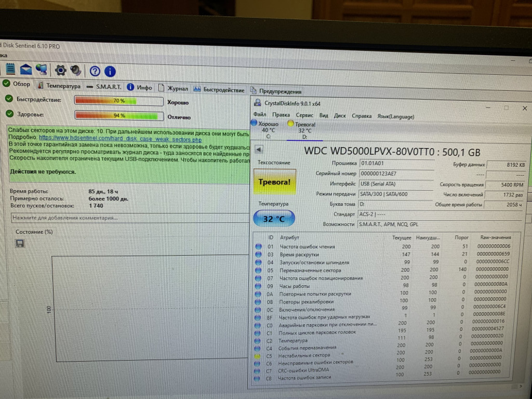Click Общее время работы value 2058 ч

504,205
